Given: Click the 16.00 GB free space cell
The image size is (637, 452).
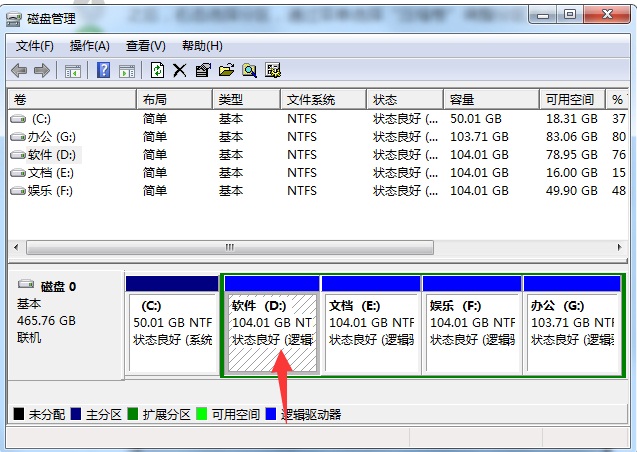Looking at the screenshot, I should 572,173.
